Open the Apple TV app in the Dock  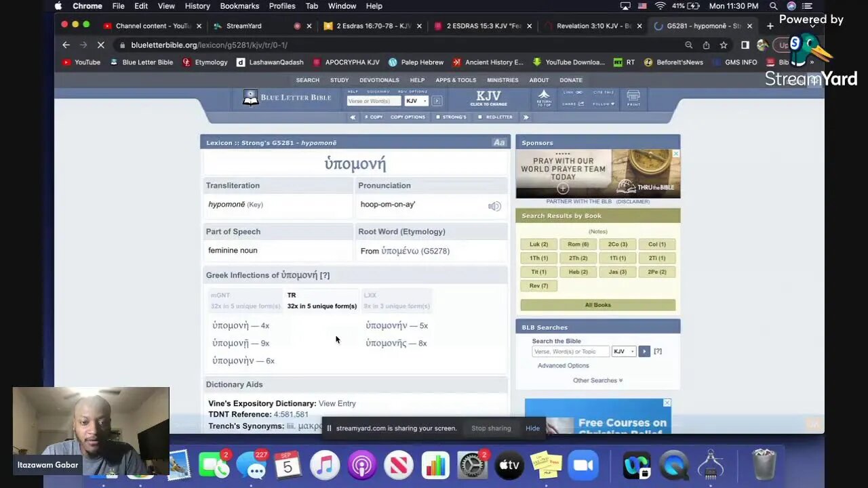pos(509,466)
